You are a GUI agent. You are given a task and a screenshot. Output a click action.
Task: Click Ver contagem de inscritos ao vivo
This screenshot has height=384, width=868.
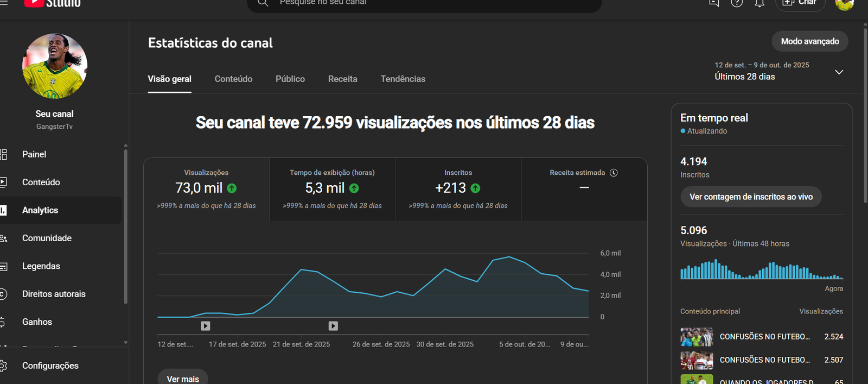pos(751,197)
